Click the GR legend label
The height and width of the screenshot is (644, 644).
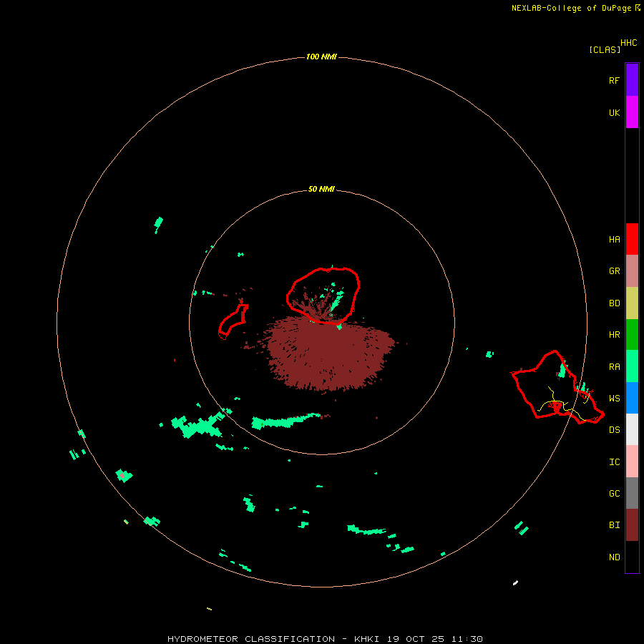click(614, 271)
